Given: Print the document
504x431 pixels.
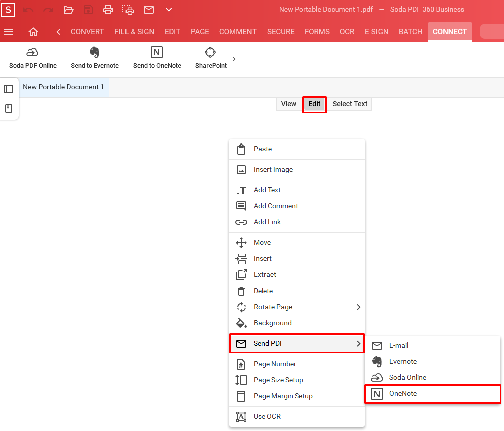Looking at the screenshot, I should click(x=108, y=10).
